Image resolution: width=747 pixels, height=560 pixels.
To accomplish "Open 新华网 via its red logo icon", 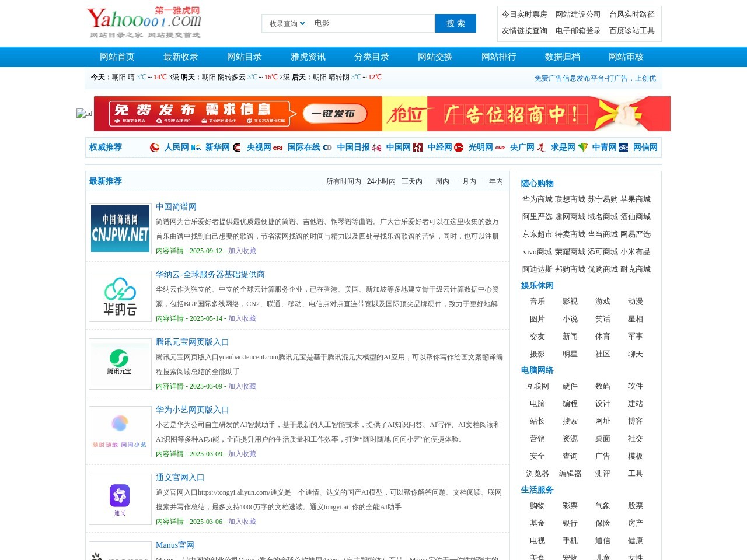I will (x=196, y=148).
